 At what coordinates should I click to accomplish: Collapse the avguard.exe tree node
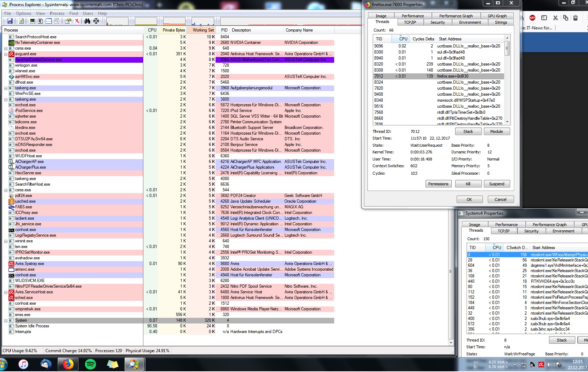[6, 54]
